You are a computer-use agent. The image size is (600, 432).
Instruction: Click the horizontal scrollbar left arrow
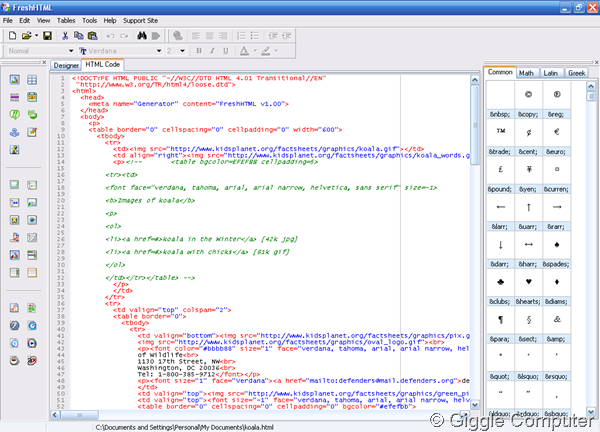pyautogui.click(x=55, y=415)
